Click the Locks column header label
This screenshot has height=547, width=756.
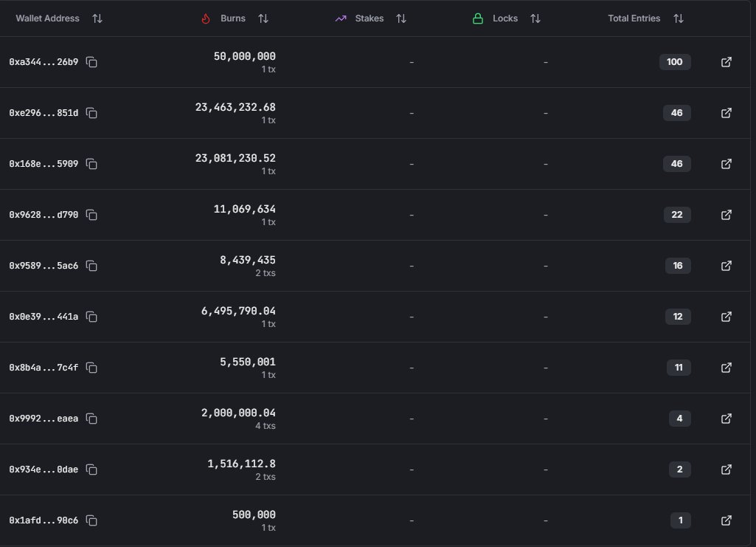pyautogui.click(x=505, y=18)
